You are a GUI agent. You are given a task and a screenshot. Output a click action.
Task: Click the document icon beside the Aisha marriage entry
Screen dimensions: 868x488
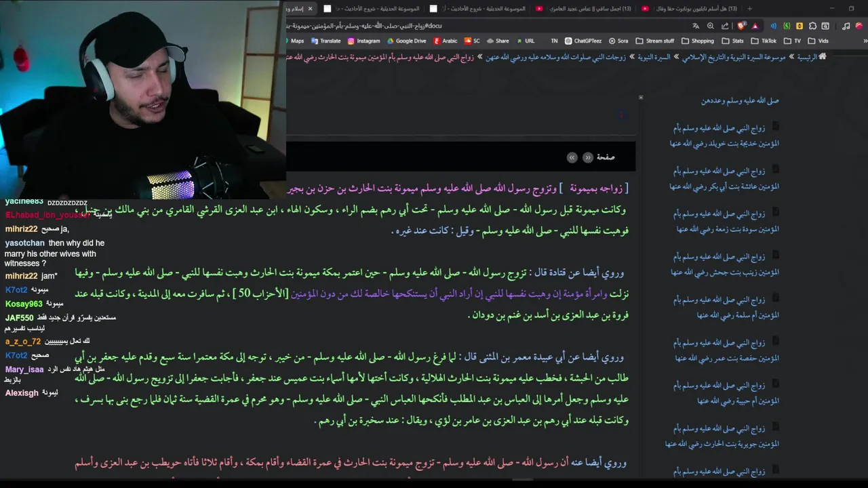click(x=776, y=169)
